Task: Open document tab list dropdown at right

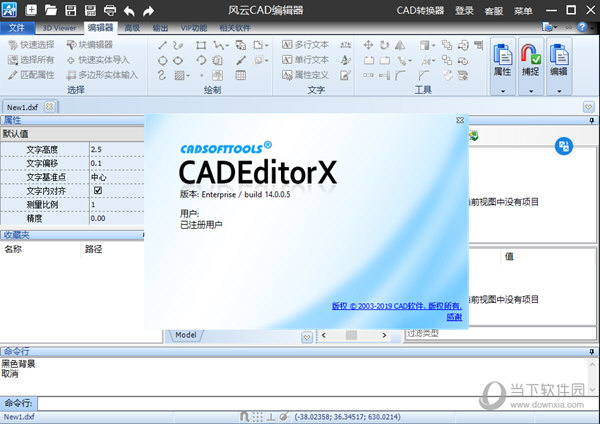Action: point(589,107)
